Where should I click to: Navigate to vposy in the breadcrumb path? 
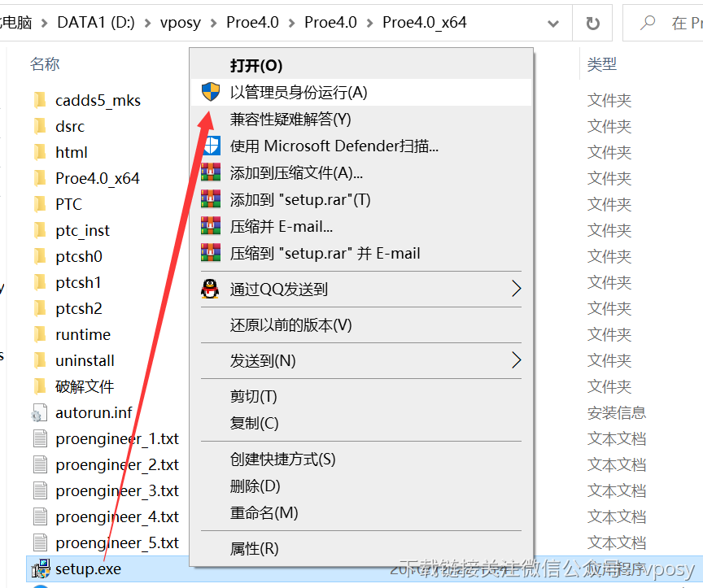[x=179, y=22]
